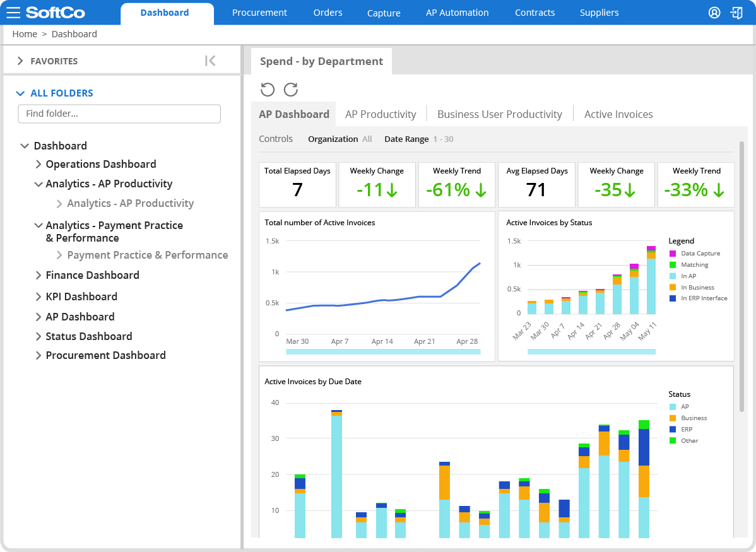Collapse the Favorites panel with the arrow icon
Viewport: 756px width, 552px height.
pyautogui.click(x=209, y=60)
